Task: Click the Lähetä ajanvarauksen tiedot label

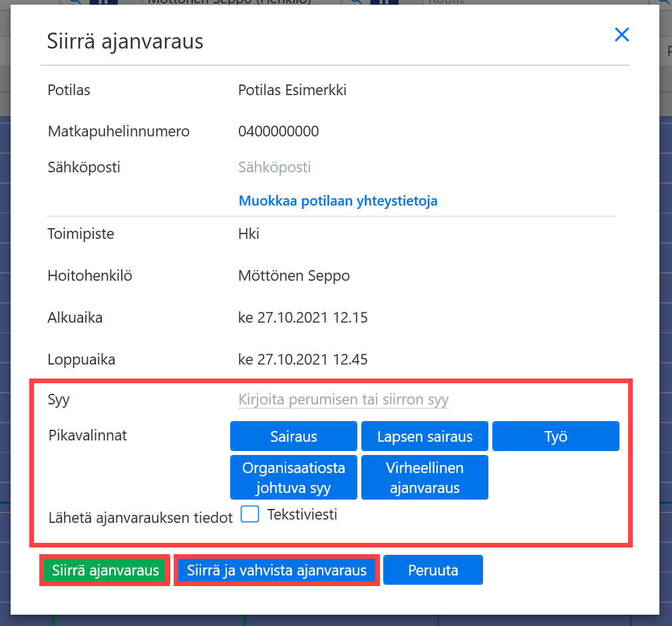Action: tap(140, 518)
